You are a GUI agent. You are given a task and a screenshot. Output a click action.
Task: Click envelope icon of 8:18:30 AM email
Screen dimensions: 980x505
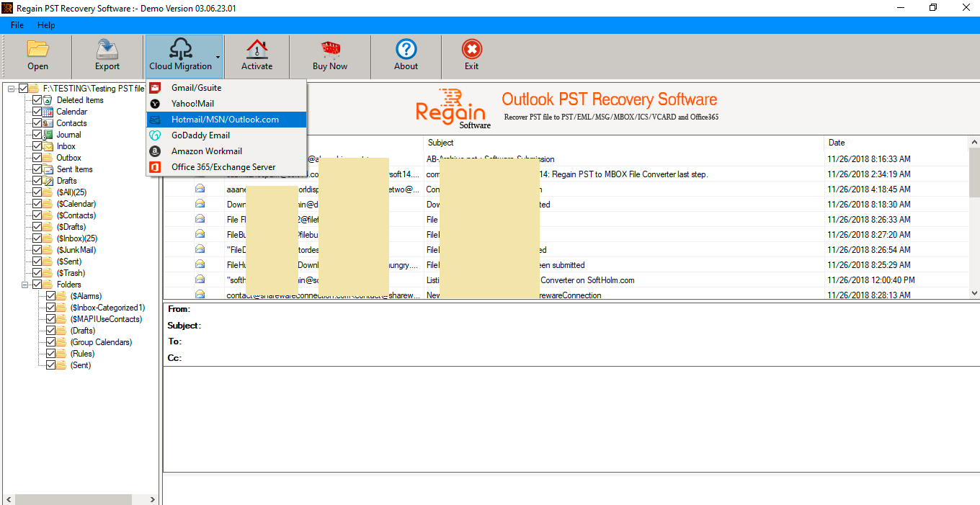click(200, 204)
